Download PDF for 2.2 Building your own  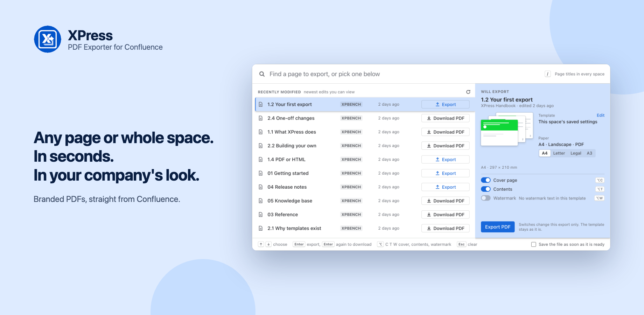[446, 146]
